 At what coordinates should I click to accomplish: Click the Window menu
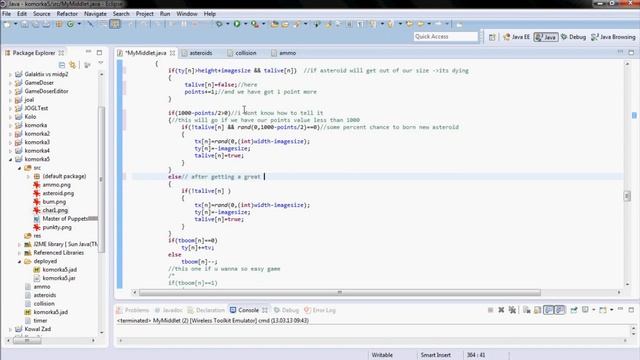[187, 14]
